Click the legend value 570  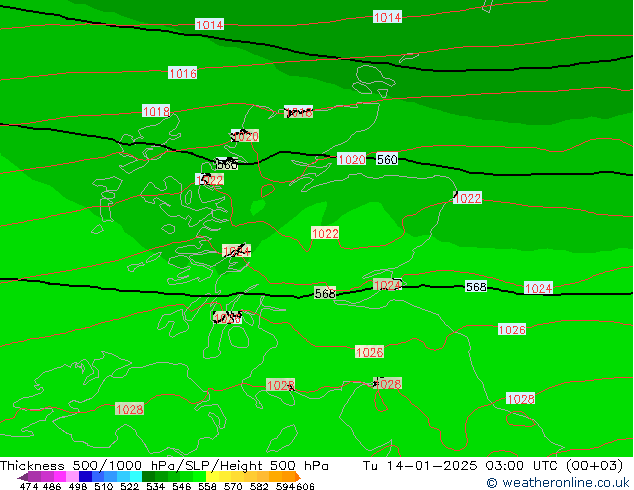click(x=233, y=486)
